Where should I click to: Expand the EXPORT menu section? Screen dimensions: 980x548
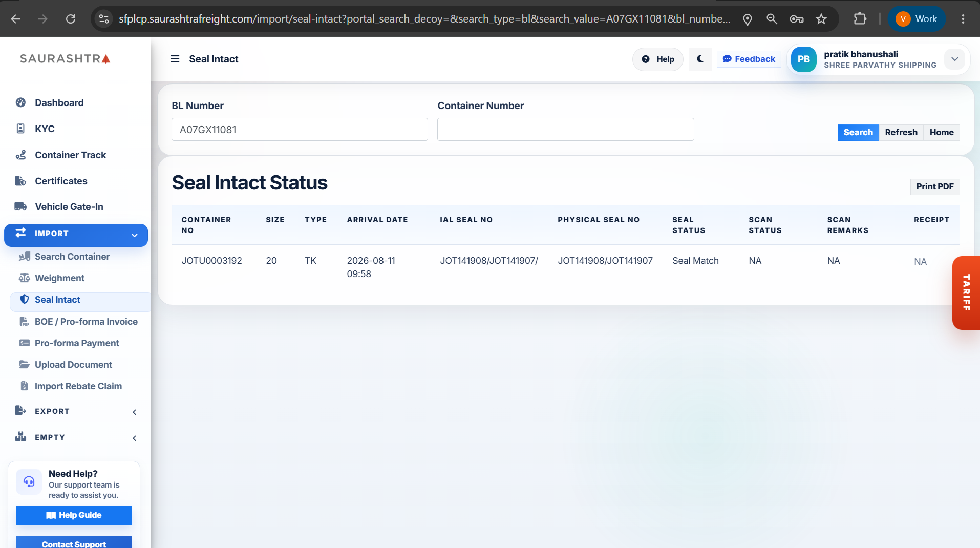click(76, 411)
